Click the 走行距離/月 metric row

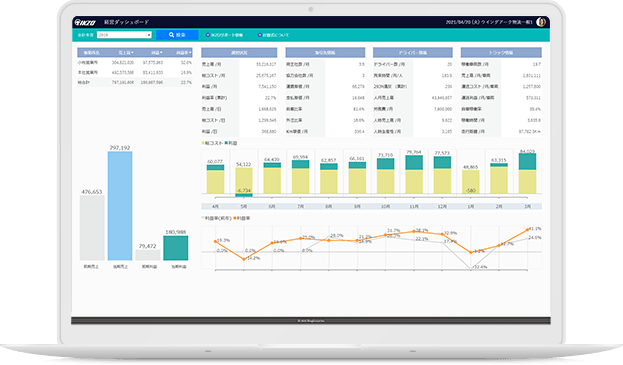pos(501,131)
